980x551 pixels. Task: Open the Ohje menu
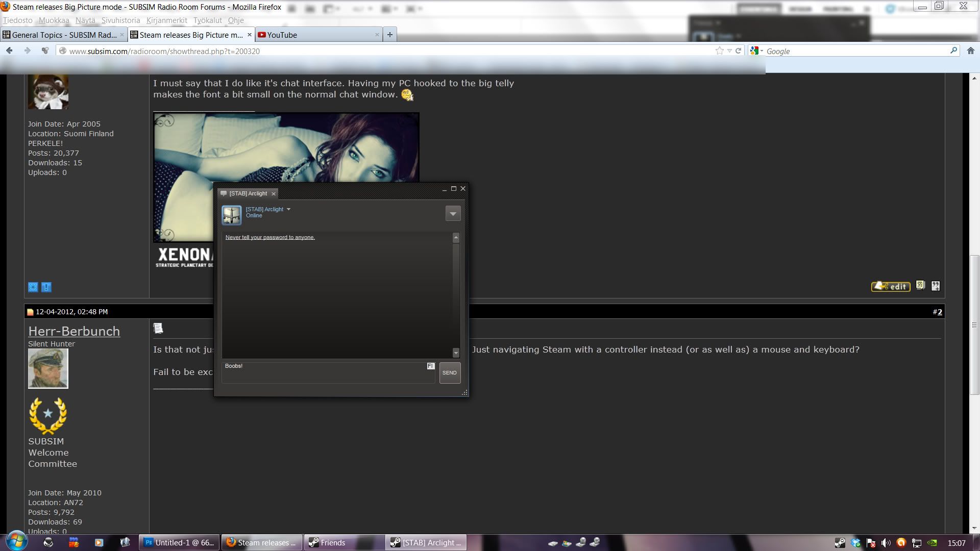236,20
